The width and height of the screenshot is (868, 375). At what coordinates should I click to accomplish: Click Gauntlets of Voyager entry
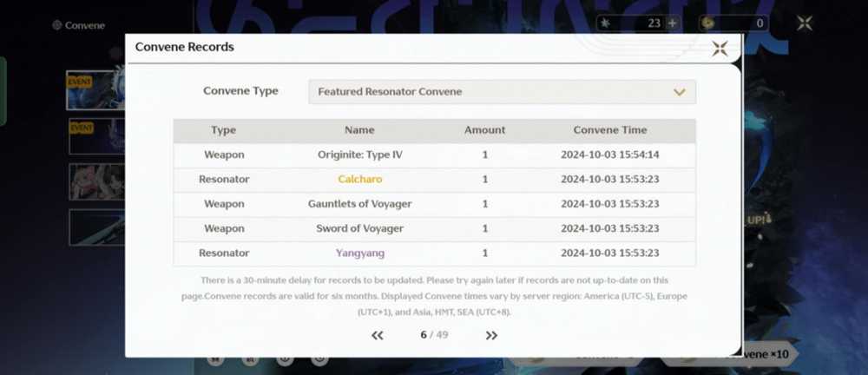click(x=360, y=203)
